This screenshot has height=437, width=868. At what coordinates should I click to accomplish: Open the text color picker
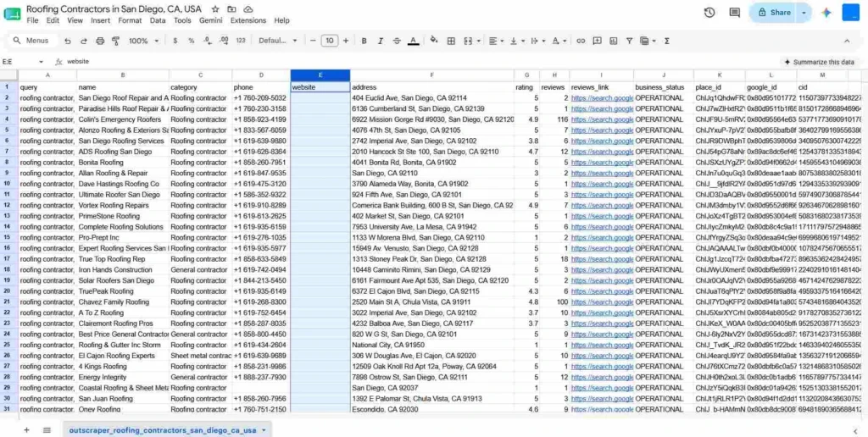[413, 41]
